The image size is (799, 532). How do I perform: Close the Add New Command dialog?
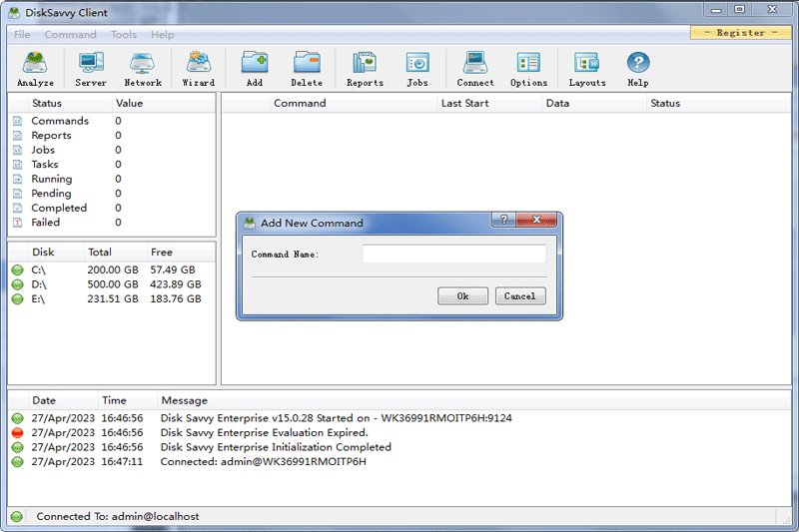pos(536,220)
